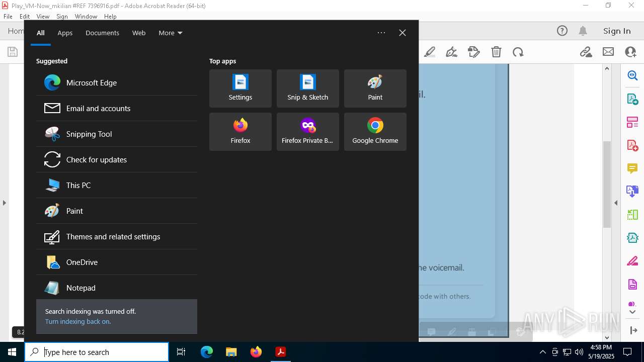Open Fill & Sign tool in right pane
The width and height of the screenshot is (644, 362).
pyautogui.click(x=632, y=261)
